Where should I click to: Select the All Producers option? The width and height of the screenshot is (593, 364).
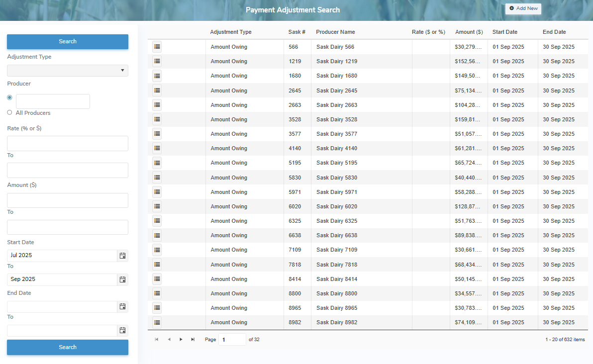pyautogui.click(x=9, y=112)
